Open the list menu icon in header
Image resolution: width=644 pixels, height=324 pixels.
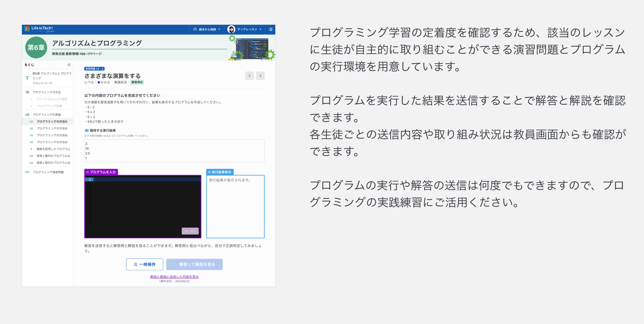[x=270, y=29]
